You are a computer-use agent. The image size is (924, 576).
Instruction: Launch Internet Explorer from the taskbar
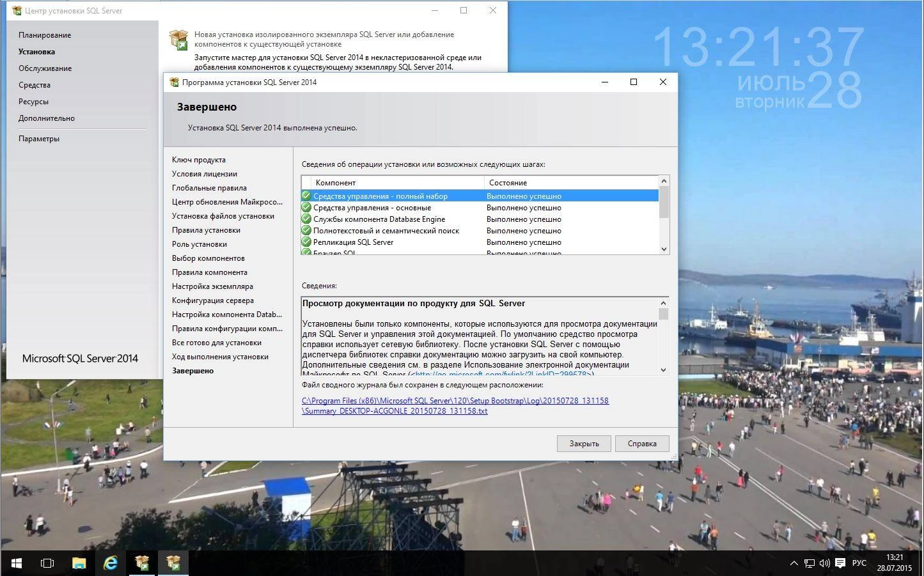tap(111, 563)
